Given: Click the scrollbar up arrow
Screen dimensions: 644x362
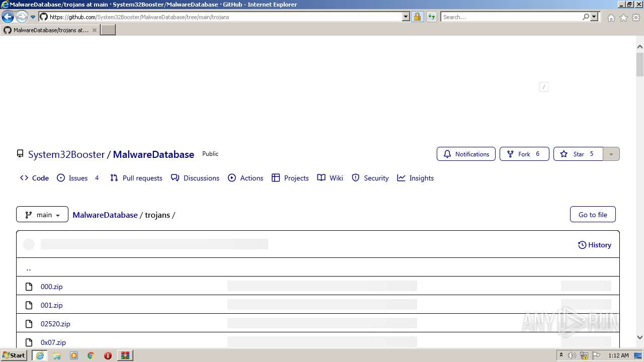Looking at the screenshot, I should click(640, 46).
